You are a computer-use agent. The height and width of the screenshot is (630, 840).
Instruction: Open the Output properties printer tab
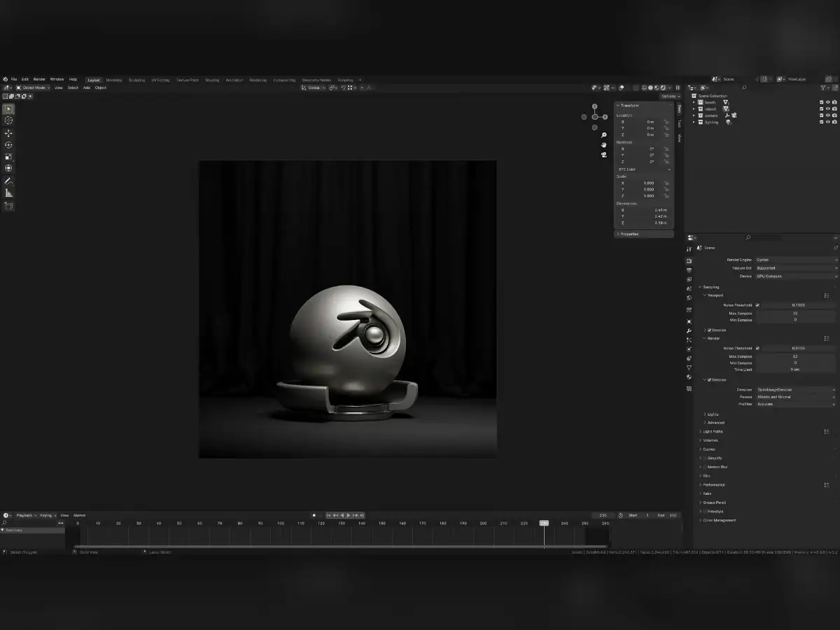(689, 269)
